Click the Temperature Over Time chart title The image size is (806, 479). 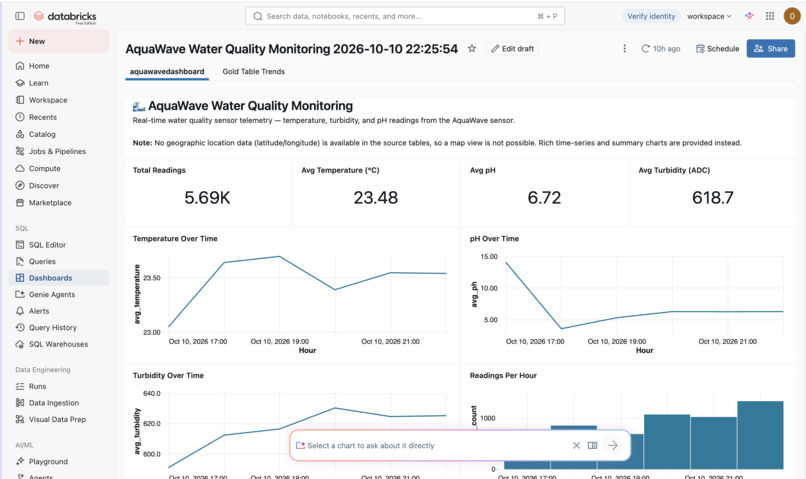(x=175, y=238)
